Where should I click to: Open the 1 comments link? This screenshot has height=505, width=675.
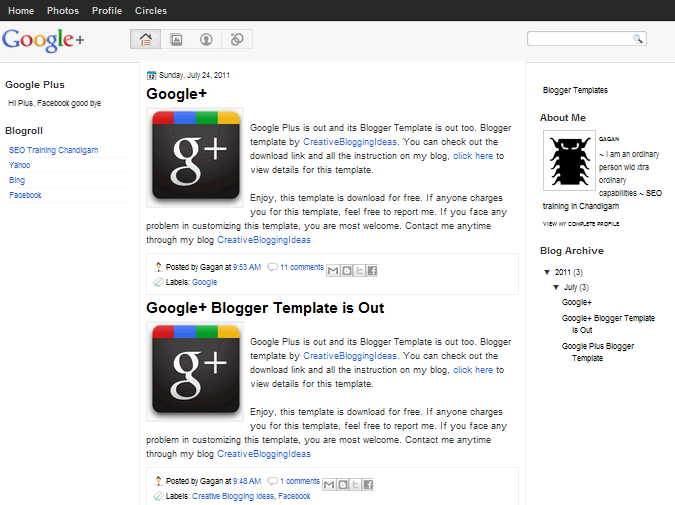pos(300,481)
